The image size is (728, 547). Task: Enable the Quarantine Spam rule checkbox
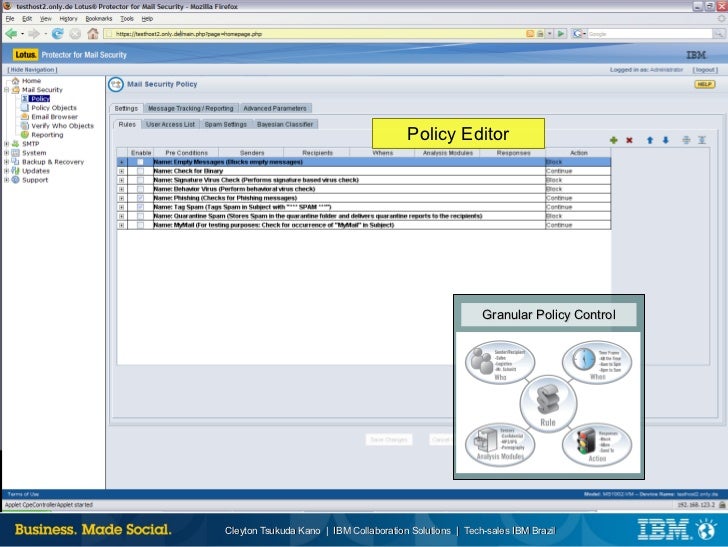pos(140,216)
